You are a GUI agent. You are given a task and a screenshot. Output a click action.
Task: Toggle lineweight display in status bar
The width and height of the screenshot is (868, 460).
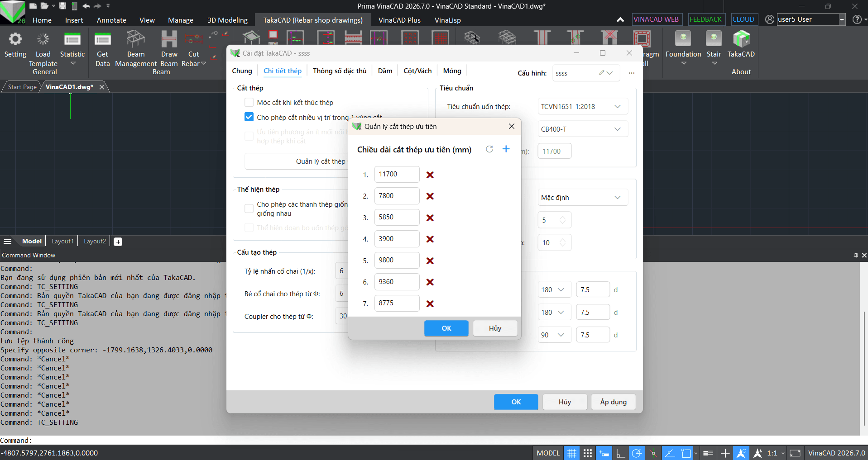tap(708, 453)
